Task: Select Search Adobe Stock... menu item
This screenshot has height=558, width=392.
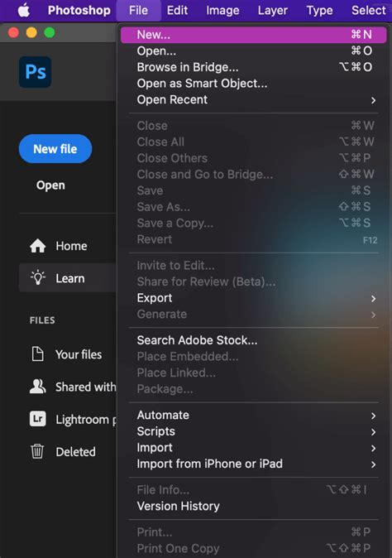Action: click(253, 340)
